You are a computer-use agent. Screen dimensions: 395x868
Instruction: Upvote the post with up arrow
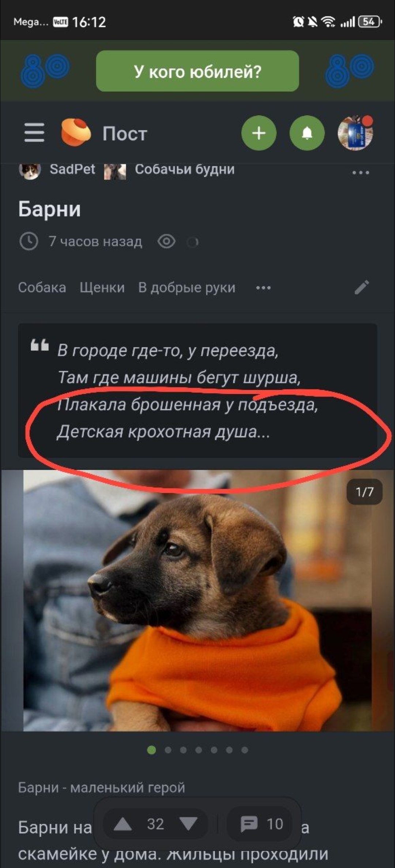pos(123,824)
